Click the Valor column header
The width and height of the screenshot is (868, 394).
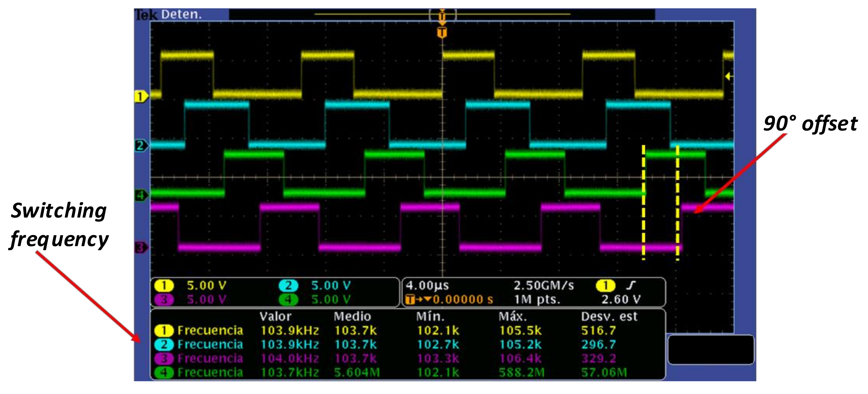[x=275, y=316]
